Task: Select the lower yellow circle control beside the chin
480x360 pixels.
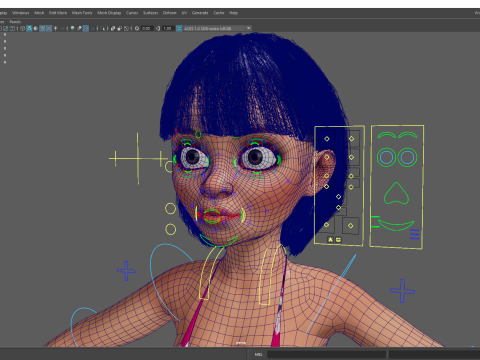Action: point(171,229)
